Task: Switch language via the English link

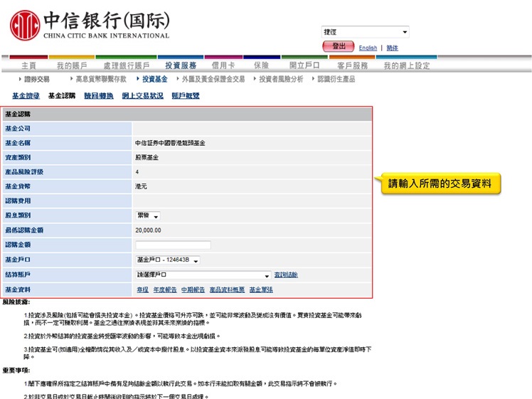Action: 368,48
